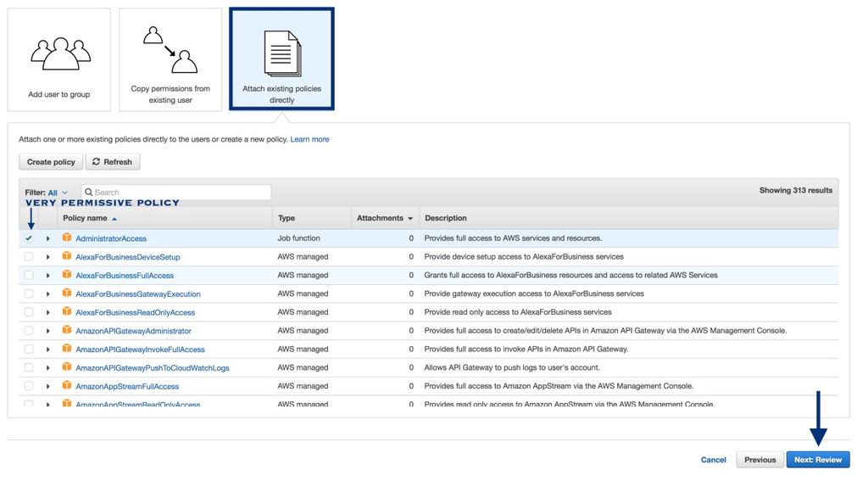Click the group of users icon
Viewport: 868px width, 481px height.
coord(60,53)
